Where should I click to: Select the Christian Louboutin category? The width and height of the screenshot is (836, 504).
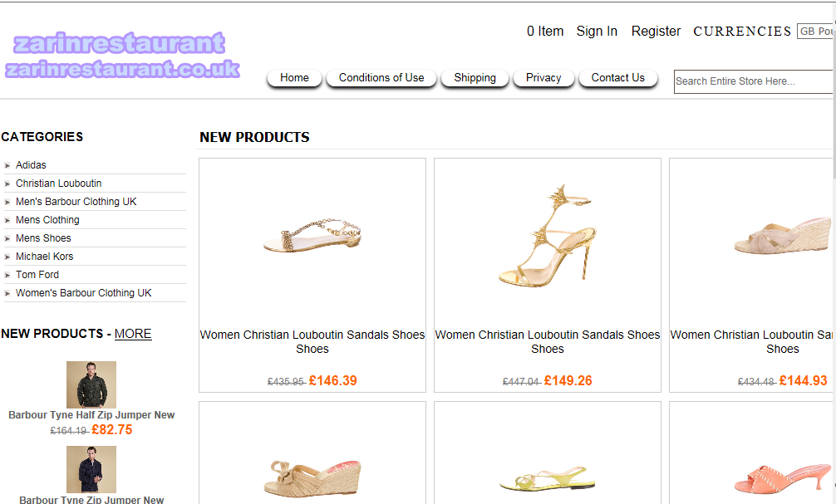tap(59, 183)
